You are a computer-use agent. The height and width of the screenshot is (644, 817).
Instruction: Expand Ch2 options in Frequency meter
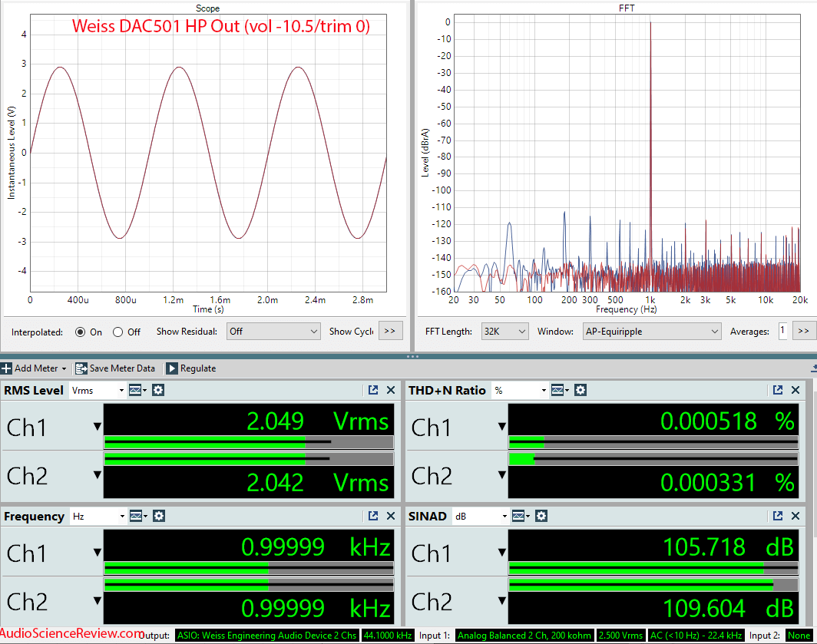tap(98, 601)
